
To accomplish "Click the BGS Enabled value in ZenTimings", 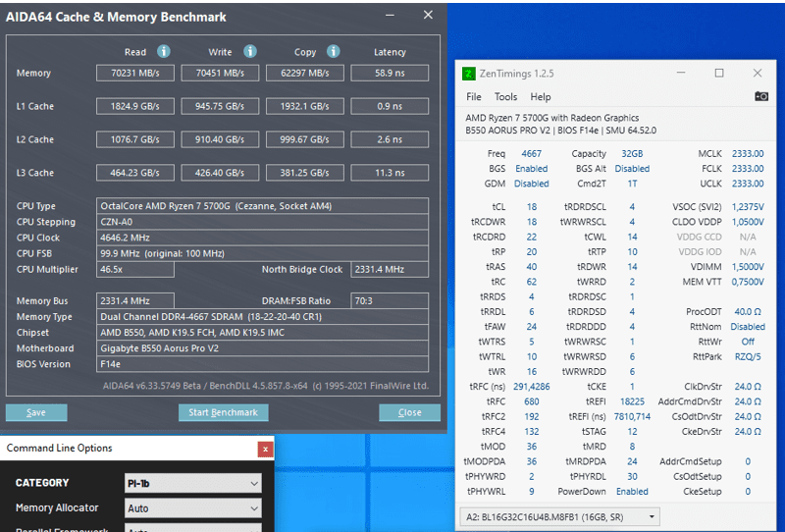I will tap(531, 169).
